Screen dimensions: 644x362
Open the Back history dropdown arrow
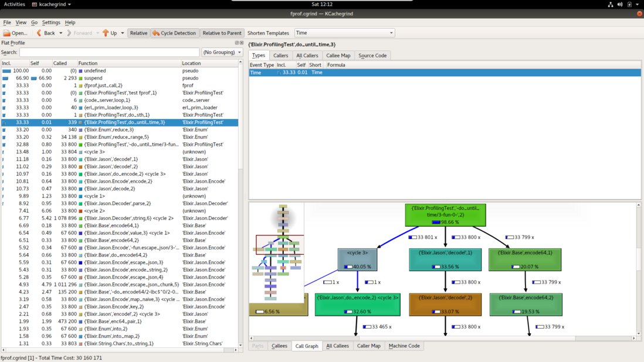tap(61, 33)
